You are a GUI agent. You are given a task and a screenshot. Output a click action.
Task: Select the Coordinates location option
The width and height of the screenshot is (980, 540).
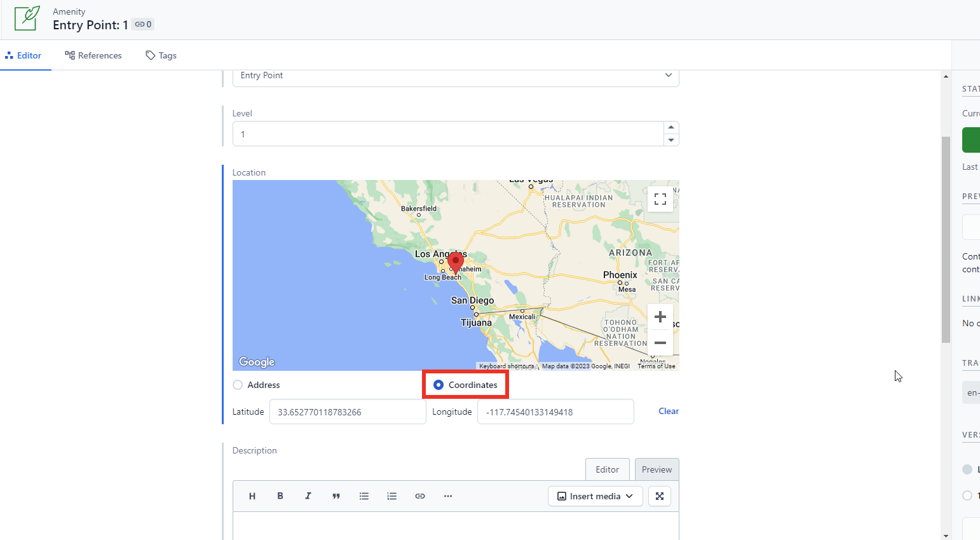438,384
